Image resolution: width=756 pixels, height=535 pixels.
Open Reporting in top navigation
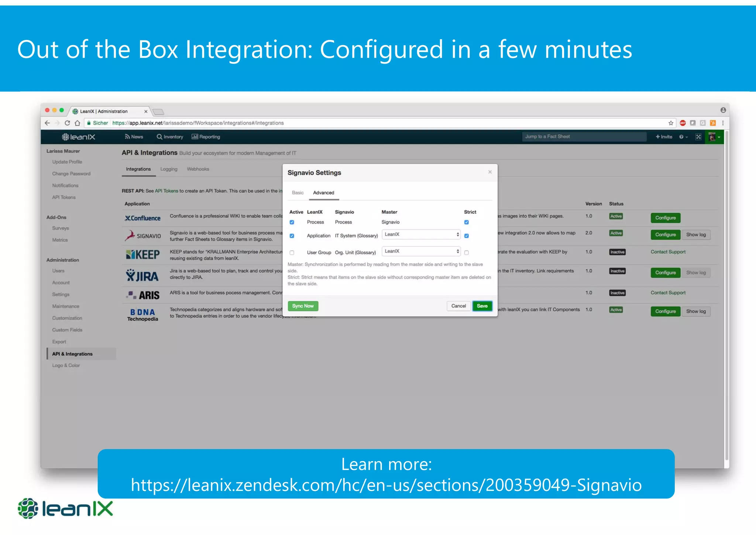point(206,137)
